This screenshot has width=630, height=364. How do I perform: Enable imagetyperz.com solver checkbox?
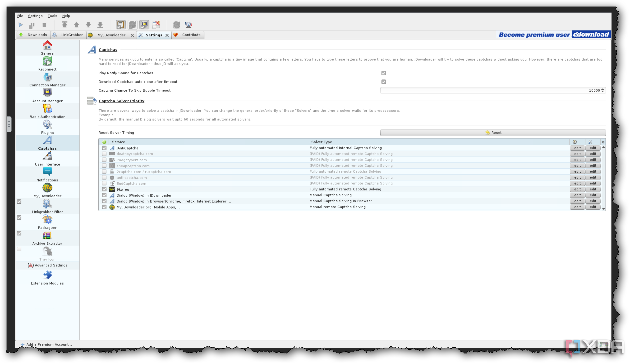click(x=104, y=160)
